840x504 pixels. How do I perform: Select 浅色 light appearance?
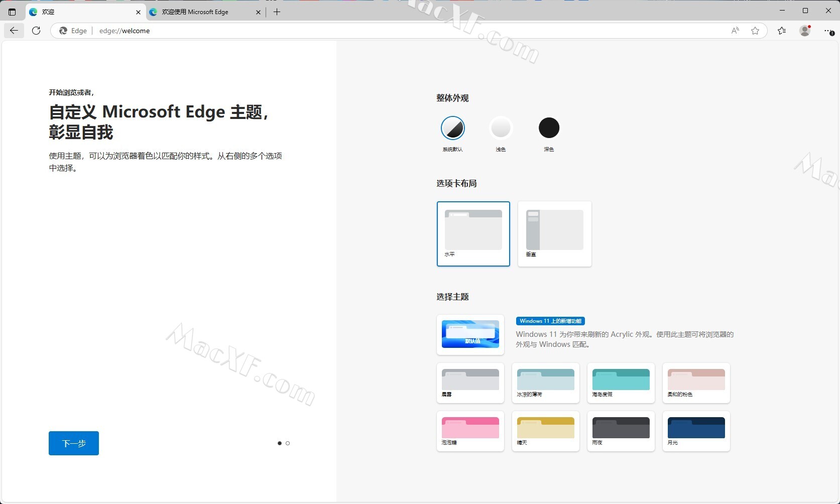click(501, 128)
